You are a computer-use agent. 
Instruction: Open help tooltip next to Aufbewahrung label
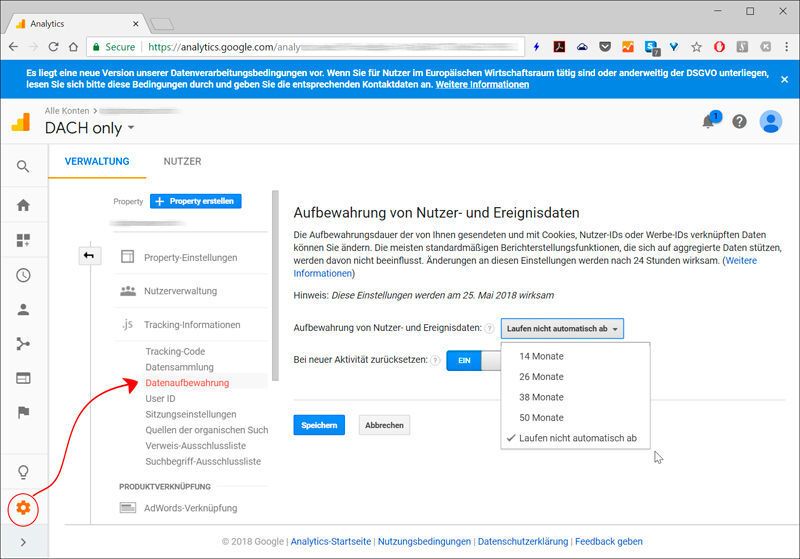pos(489,328)
